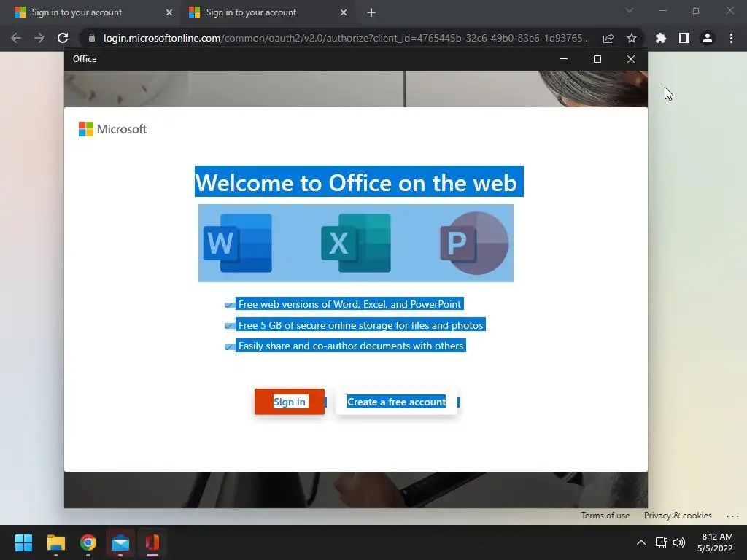Share this page icon

(608, 38)
